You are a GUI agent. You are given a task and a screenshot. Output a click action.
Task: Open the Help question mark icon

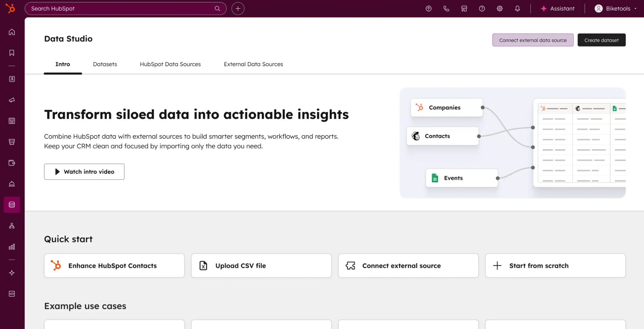482,8
